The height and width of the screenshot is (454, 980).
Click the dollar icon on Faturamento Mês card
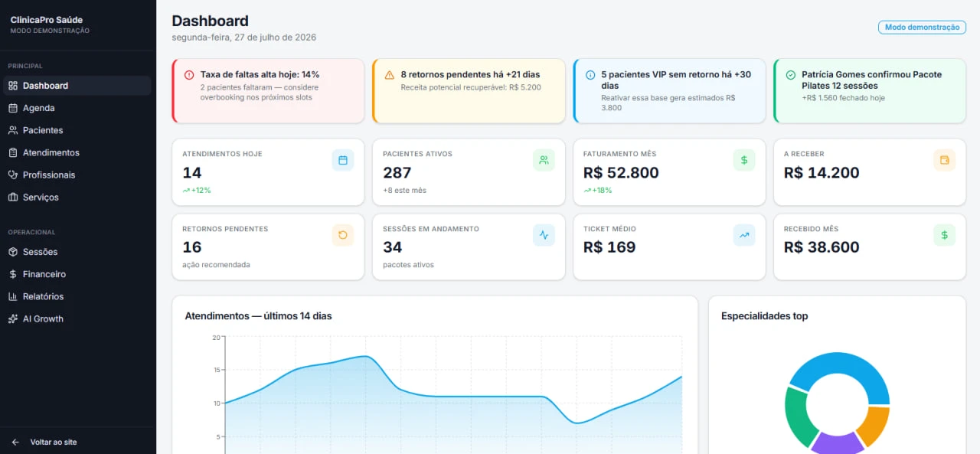tap(744, 160)
